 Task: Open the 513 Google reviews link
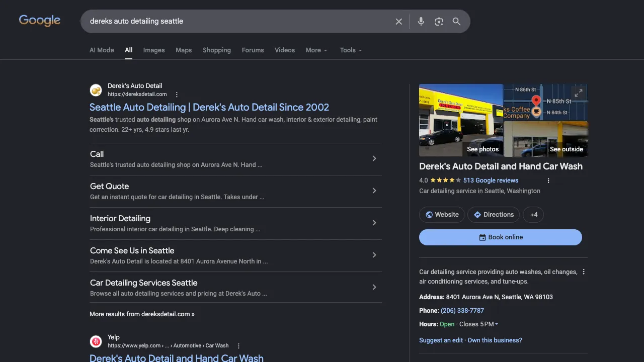click(491, 180)
